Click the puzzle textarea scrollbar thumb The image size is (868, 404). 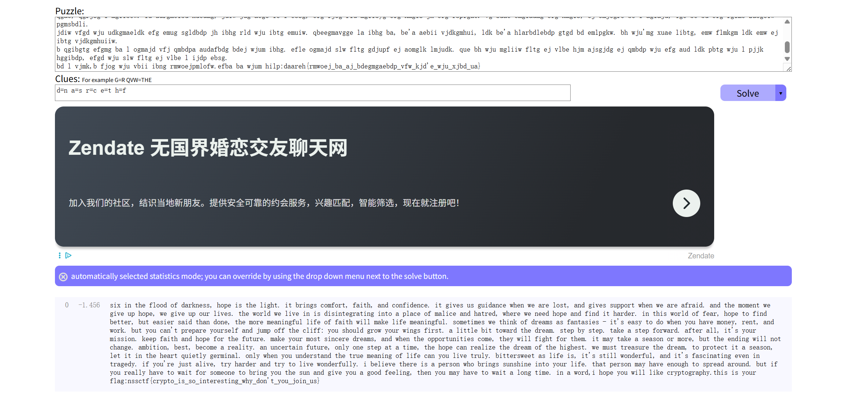(787, 47)
